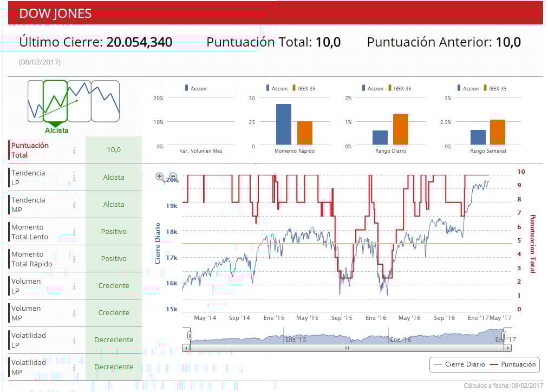Click the Alcista value for Tendencia LP
This screenshot has height=392, width=548.
point(114,178)
